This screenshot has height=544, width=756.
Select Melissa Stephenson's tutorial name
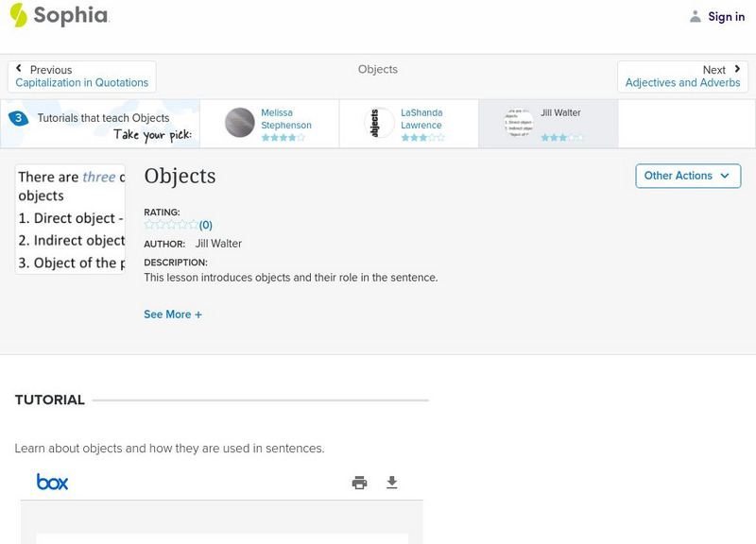click(x=285, y=119)
